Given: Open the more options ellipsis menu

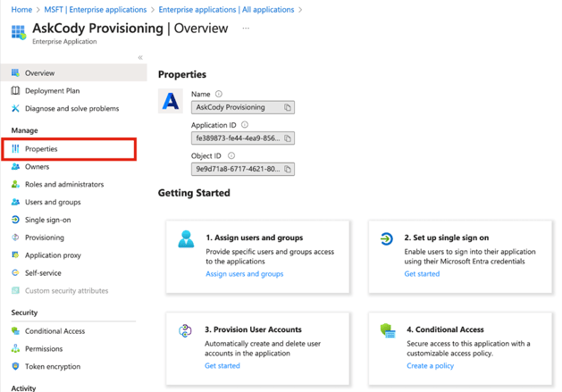Looking at the screenshot, I should tap(246, 28).
